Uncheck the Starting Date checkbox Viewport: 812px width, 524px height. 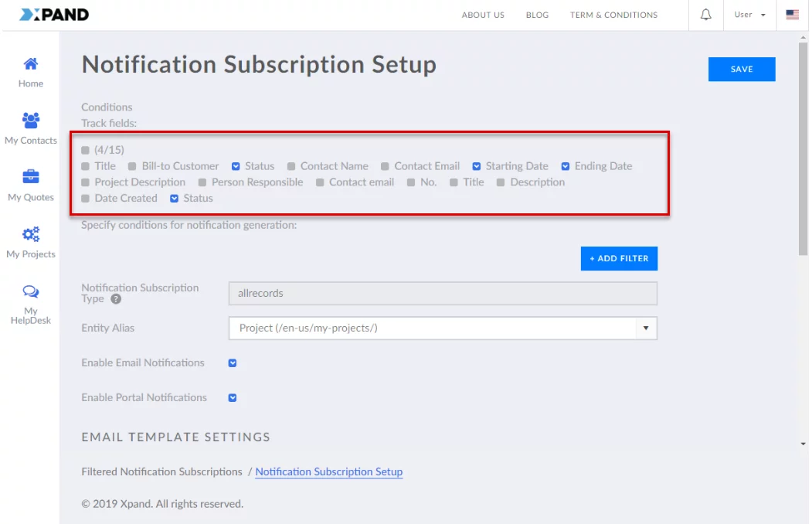(477, 166)
